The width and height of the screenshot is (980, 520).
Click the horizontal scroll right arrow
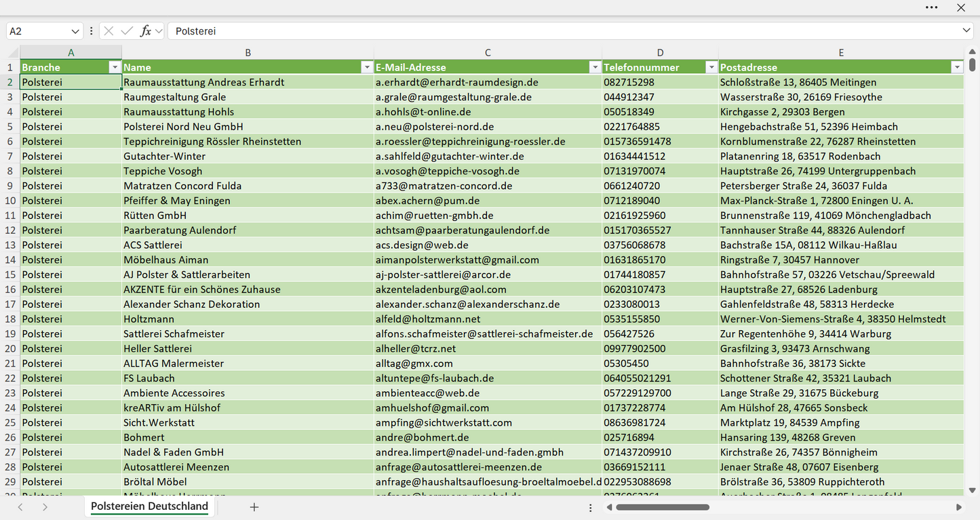tap(959, 507)
